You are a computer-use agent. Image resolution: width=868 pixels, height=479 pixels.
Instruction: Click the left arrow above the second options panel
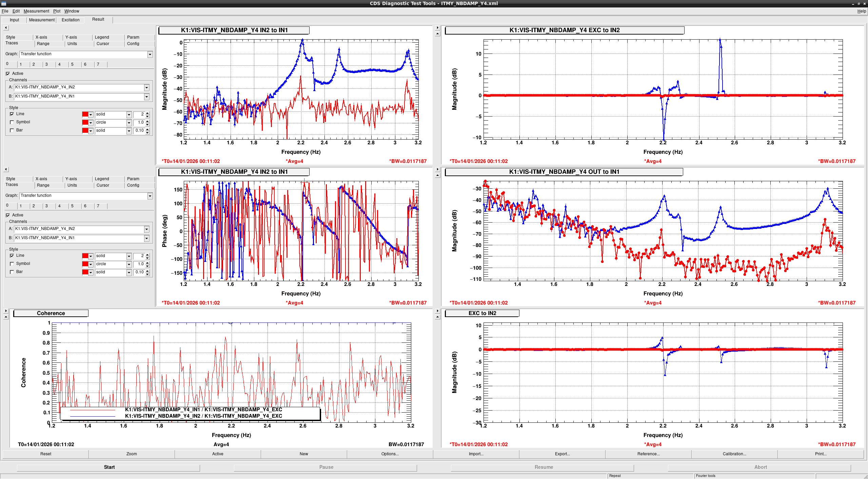pos(6,169)
